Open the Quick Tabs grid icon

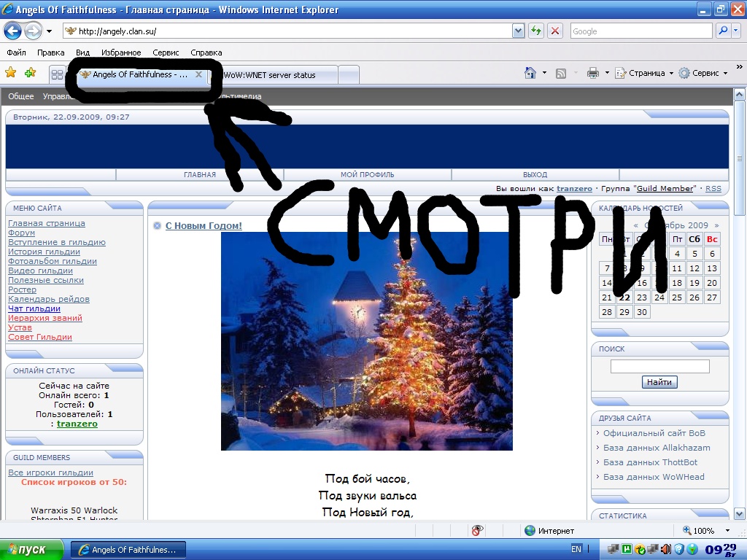[x=57, y=75]
